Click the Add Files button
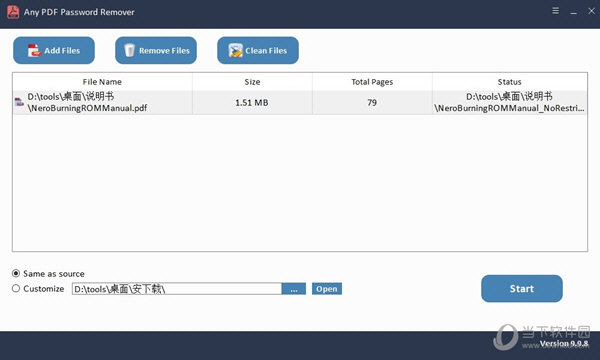This screenshot has height=360, width=600. pos(54,50)
